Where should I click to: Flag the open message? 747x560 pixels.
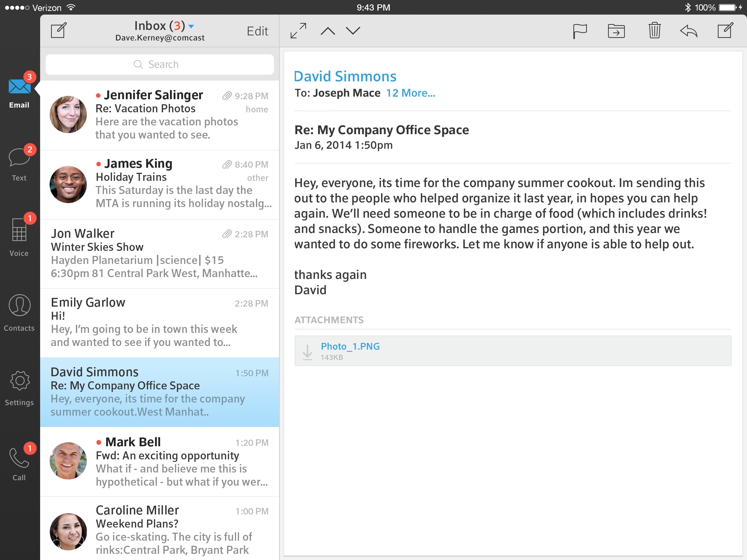[x=580, y=31]
